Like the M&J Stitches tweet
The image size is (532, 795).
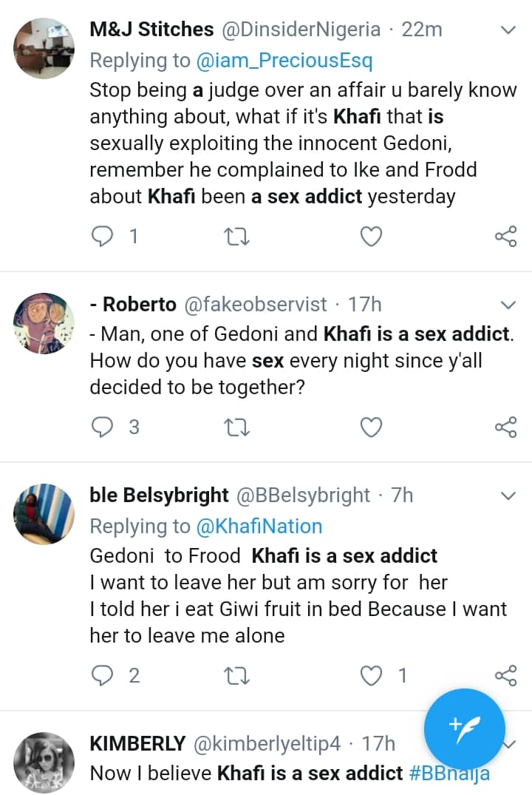(x=370, y=237)
